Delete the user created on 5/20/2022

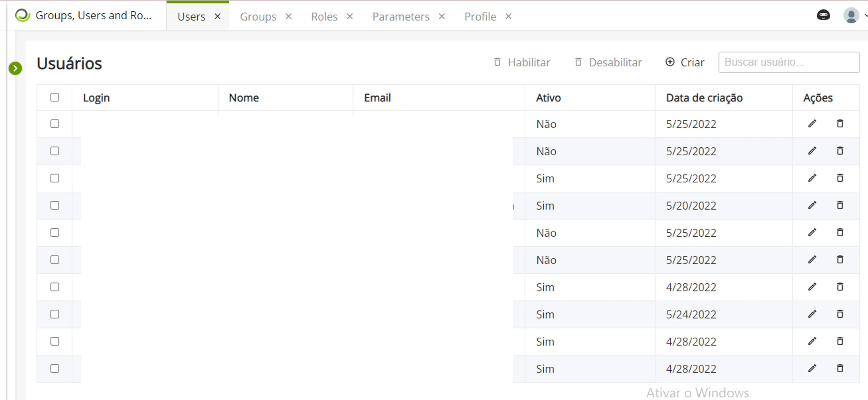840,205
